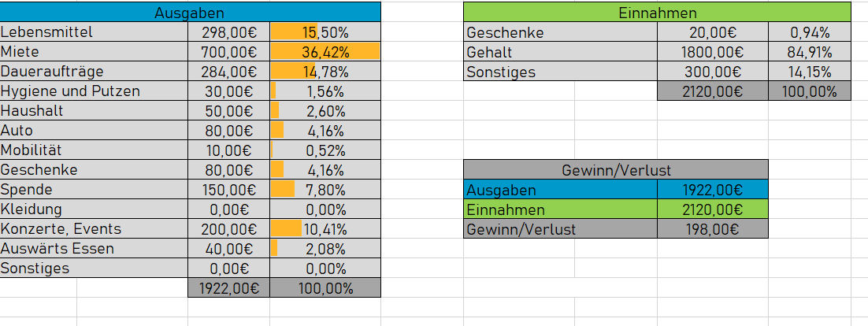
Task: Select the green Einnahmen summary 2120,00€ cell
Action: (x=713, y=209)
